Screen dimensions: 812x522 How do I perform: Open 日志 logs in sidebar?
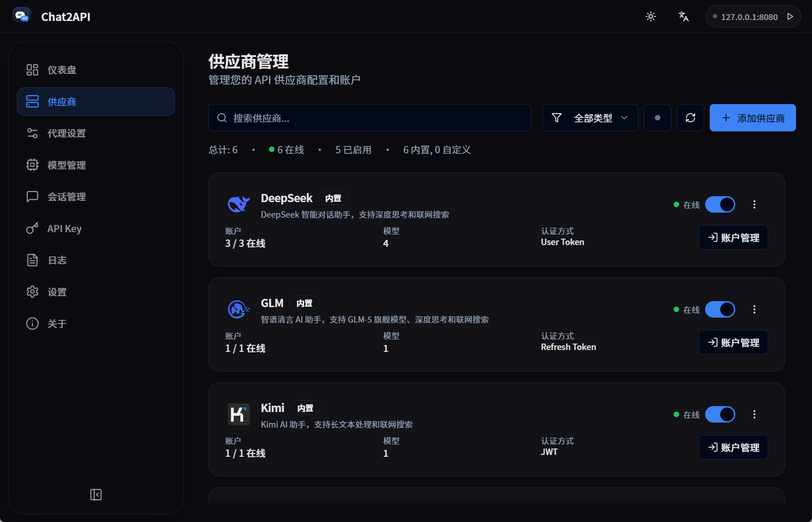[96, 260]
